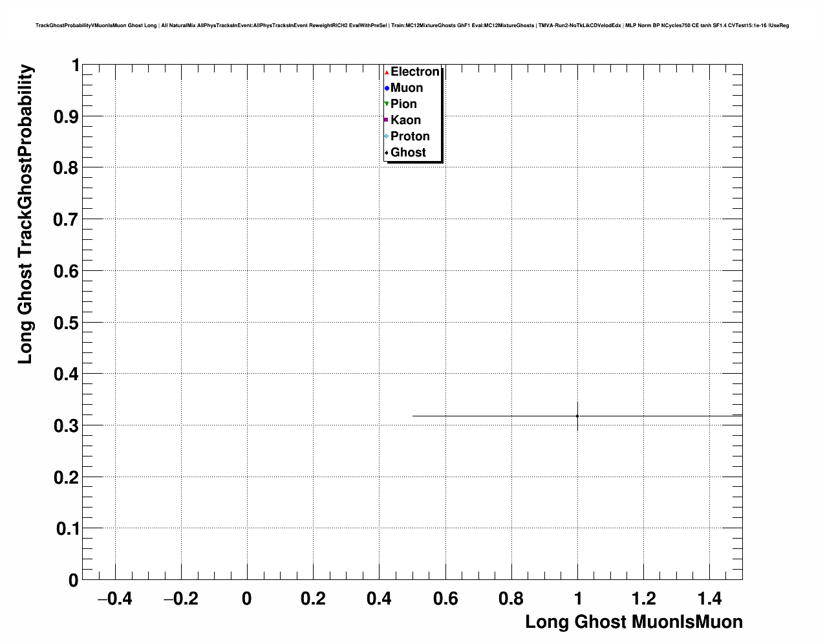Click the black Ghost diamond marker in legend

[x=387, y=153]
